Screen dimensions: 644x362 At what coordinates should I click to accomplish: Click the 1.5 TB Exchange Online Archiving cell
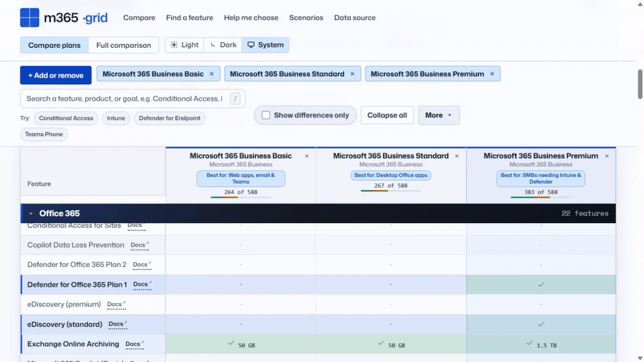click(x=541, y=344)
